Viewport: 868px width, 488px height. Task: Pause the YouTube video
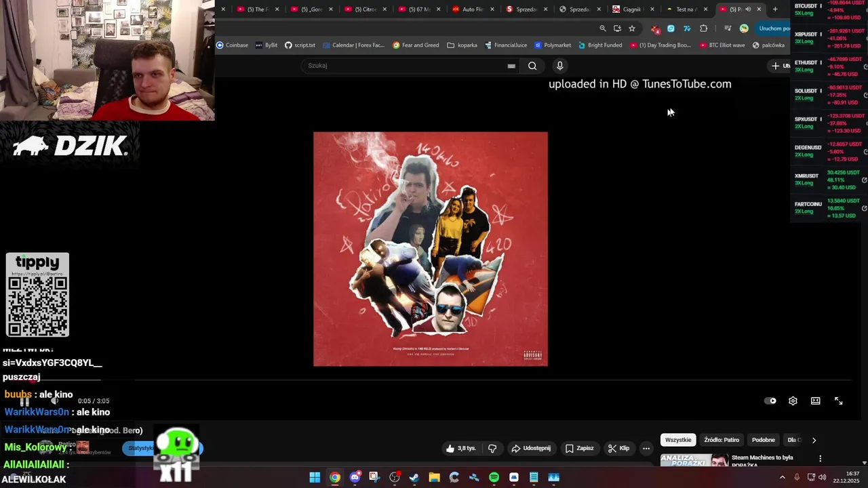pyautogui.click(x=24, y=401)
